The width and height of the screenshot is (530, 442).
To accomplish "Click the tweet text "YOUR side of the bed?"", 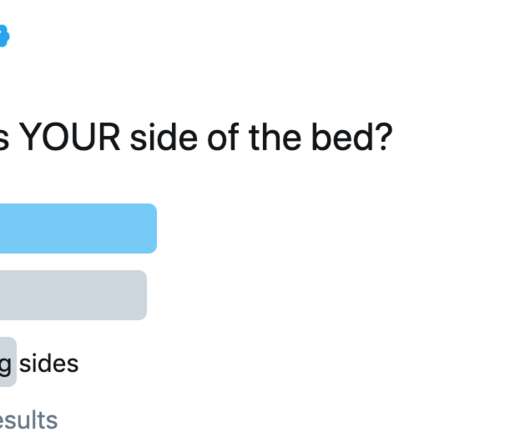I will [x=206, y=137].
